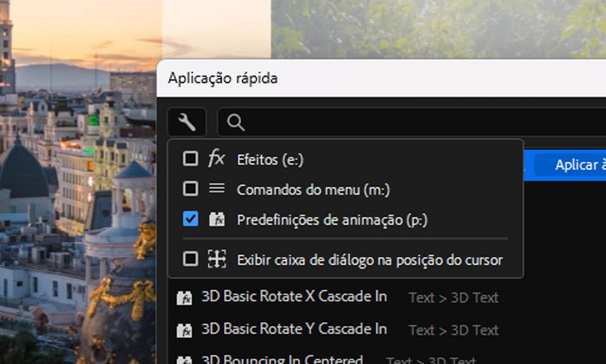Click the Predefinições de animação (p:) label
Image resolution: width=606 pixels, height=364 pixels.
pos(332,220)
